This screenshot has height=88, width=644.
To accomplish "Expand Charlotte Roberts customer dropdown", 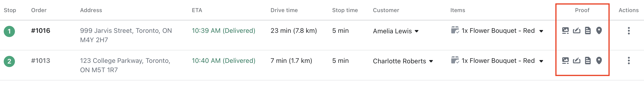I will pyautogui.click(x=431, y=61).
